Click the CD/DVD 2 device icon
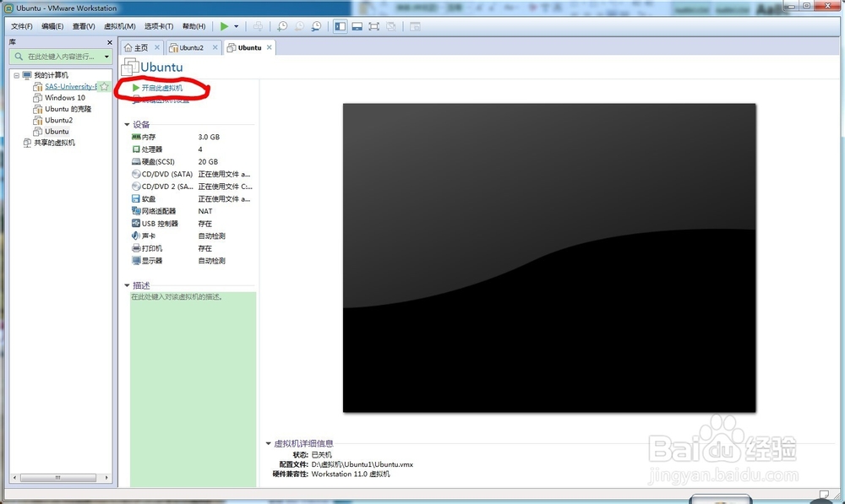Screen dimensions: 845x504 click(x=136, y=187)
